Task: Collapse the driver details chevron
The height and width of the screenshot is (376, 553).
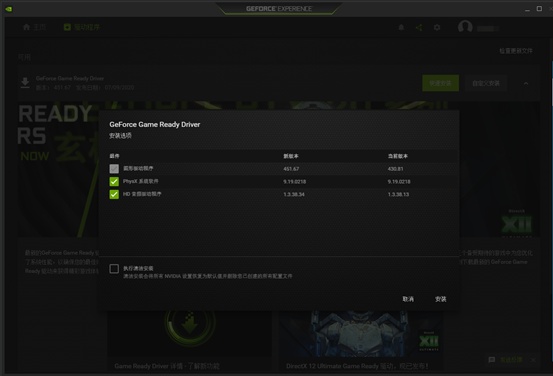Action: [x=526, y=83]
